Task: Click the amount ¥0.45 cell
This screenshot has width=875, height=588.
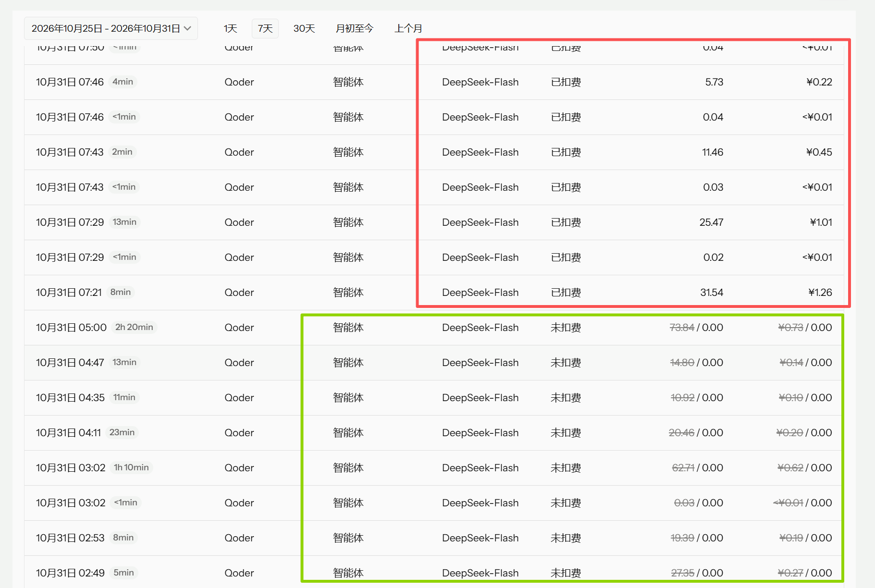Action: pyautogui.click(x=819, y=152)
